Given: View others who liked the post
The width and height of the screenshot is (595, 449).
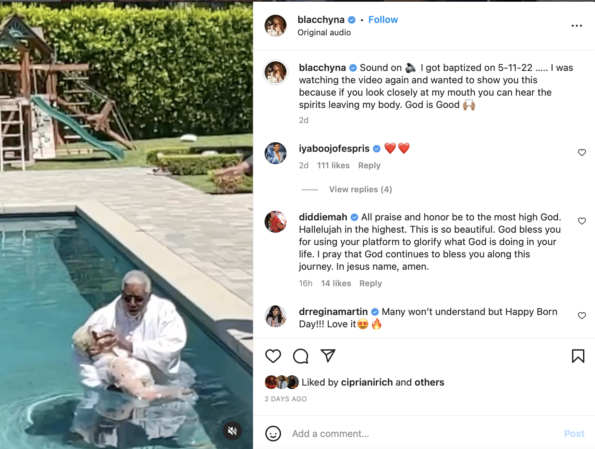Looking at the screenshot, I should [429, 382].
